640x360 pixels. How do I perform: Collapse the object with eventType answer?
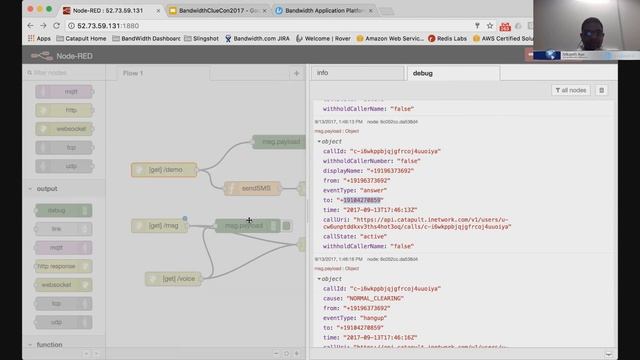click(x=319, y=141)
